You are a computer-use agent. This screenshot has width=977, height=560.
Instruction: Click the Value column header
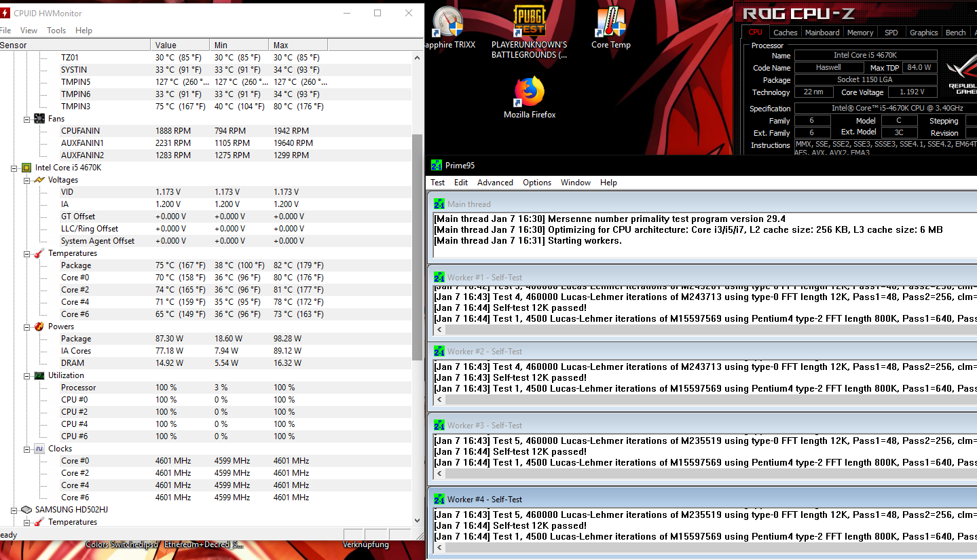[180, 45]
